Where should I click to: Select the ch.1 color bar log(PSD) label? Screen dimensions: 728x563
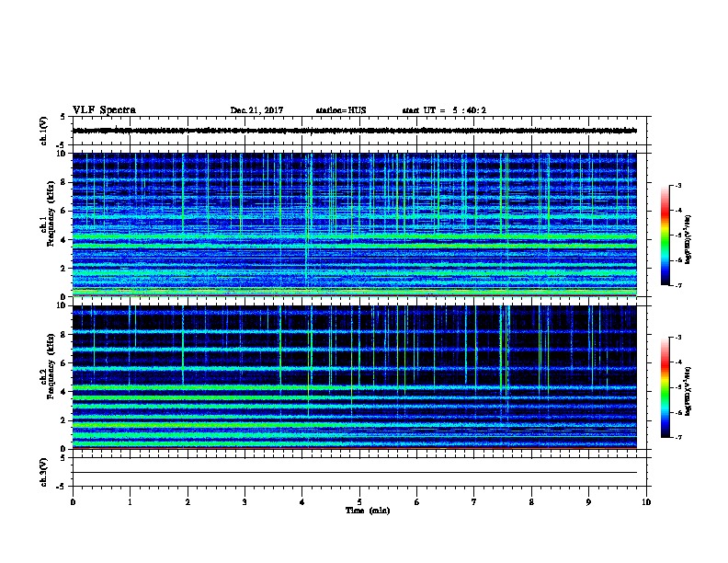click(688, 239)
